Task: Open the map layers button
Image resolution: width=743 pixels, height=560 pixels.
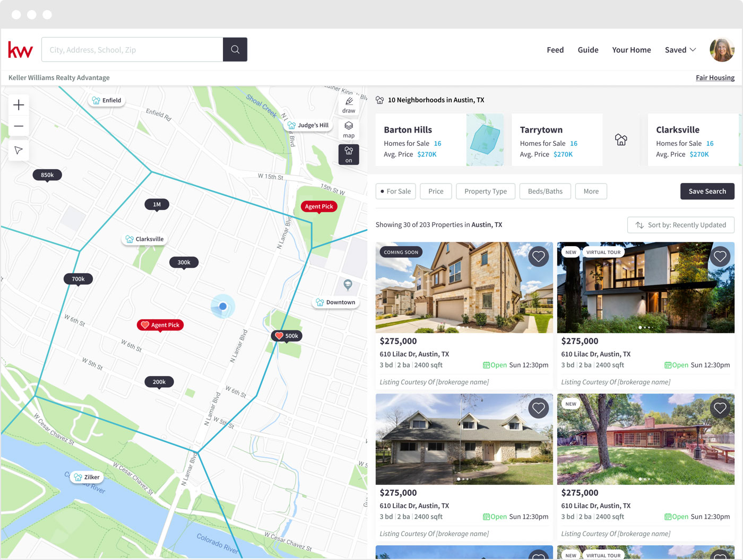Action: coord(349,129)
